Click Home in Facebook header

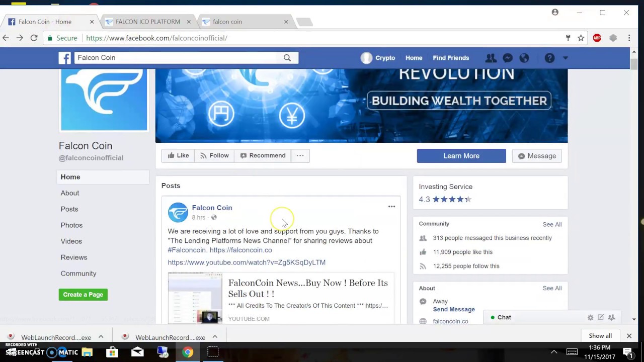(414, 58)
